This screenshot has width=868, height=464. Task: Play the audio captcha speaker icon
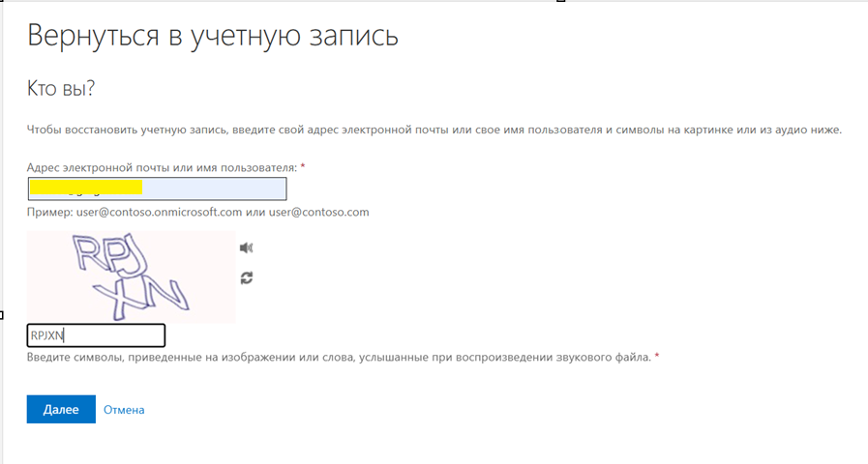pos(247,247)
